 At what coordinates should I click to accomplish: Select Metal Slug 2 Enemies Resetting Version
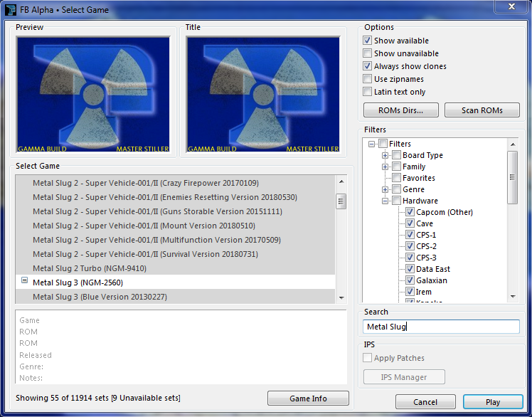coord(175,197)
